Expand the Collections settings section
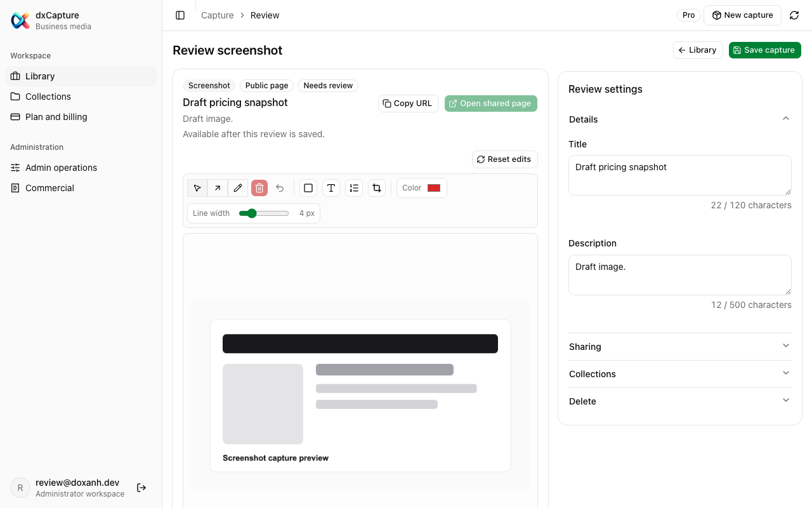 tap(680, 374)
